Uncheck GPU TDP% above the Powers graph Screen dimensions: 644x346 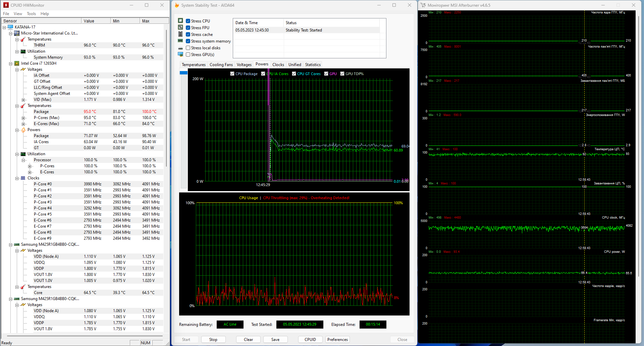click(342, 73)
